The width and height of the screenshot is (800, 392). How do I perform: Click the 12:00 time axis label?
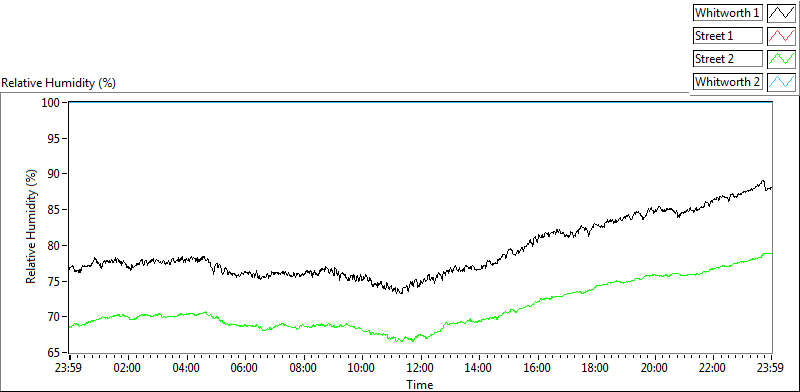point(421,368)
